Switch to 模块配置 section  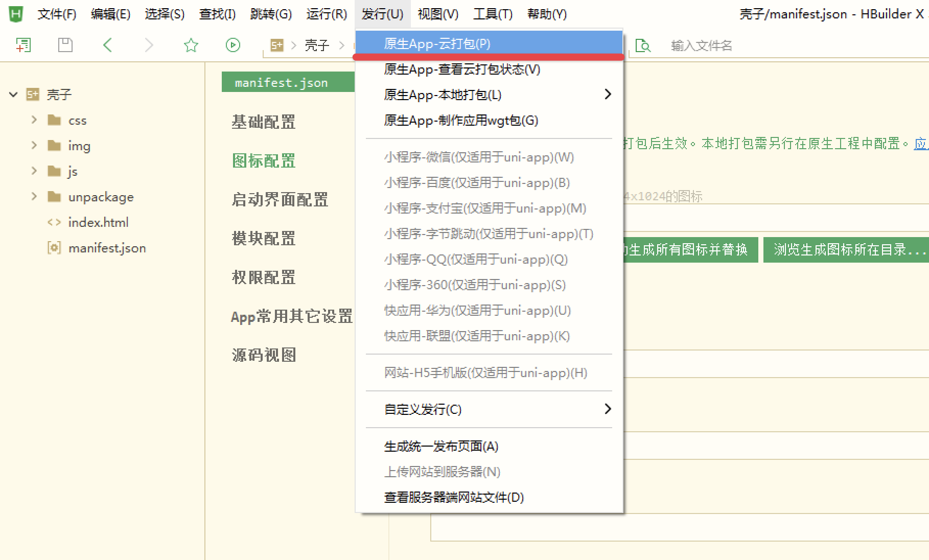tap(264, 239)
